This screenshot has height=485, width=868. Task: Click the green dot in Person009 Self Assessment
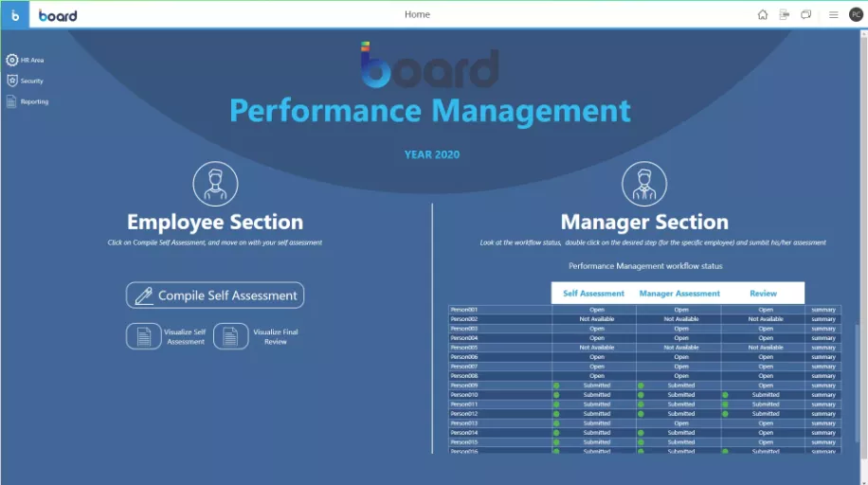point(556,386)
